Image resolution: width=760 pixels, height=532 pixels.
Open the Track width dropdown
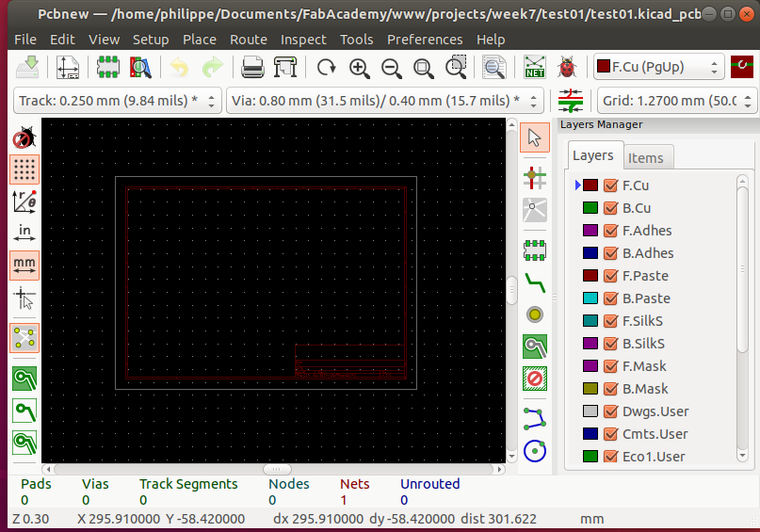point(118,101)
